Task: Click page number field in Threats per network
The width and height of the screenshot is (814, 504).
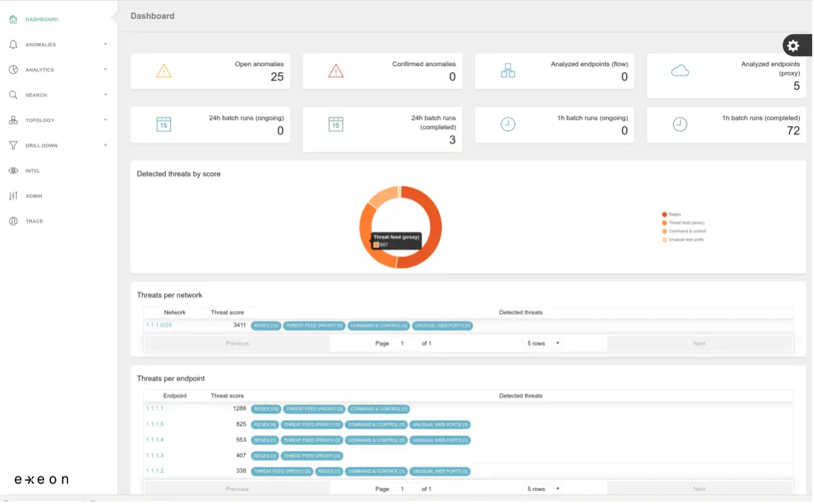Action: pos(405,343)
